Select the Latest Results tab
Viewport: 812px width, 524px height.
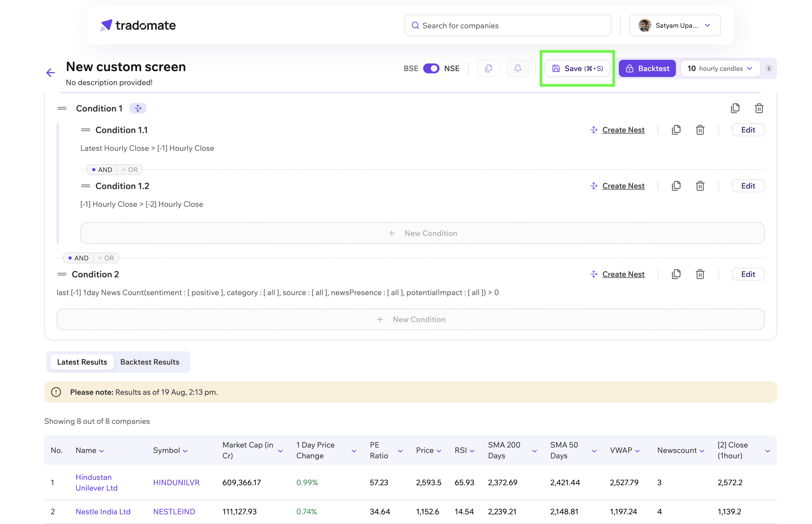[82, 362]
